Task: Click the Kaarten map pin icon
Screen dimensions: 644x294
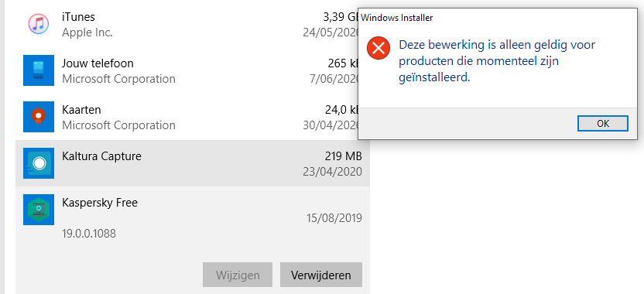Action: coord(39,117)
